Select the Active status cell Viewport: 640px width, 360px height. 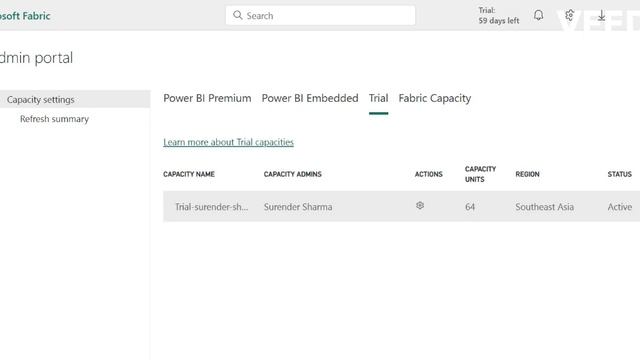coord(619,207)
